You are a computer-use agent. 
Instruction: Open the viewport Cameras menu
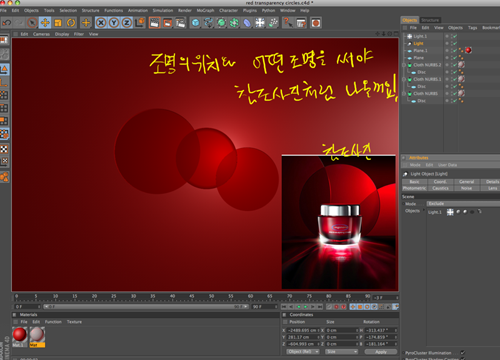click(41, 34)
